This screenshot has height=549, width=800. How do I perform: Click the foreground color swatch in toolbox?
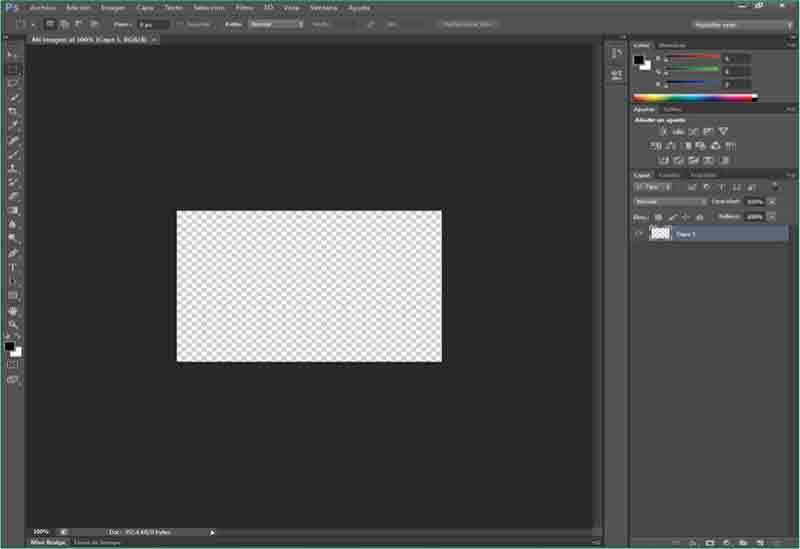(x=9, y=346)
